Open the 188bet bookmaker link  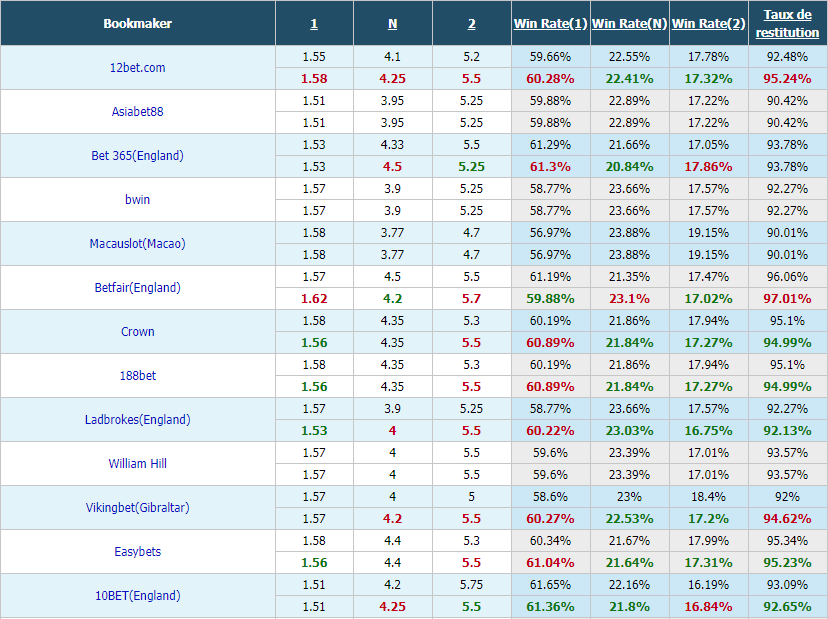tap(137, 376)
